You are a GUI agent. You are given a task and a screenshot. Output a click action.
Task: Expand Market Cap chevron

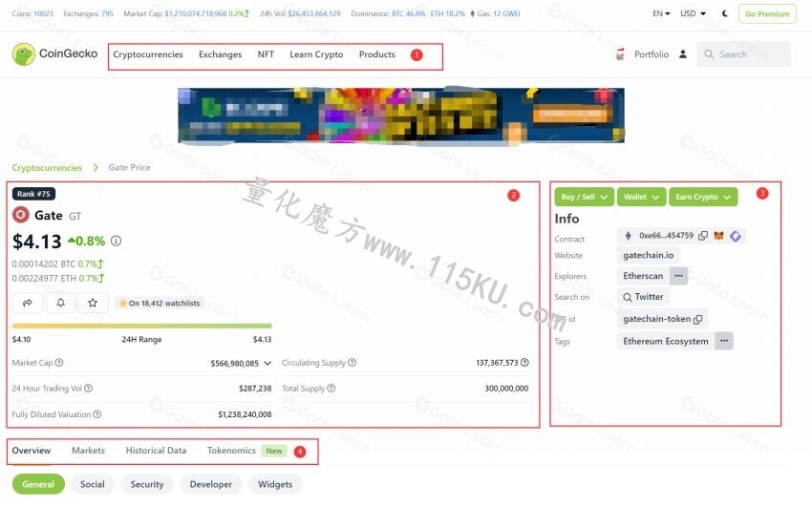(267, 363)
